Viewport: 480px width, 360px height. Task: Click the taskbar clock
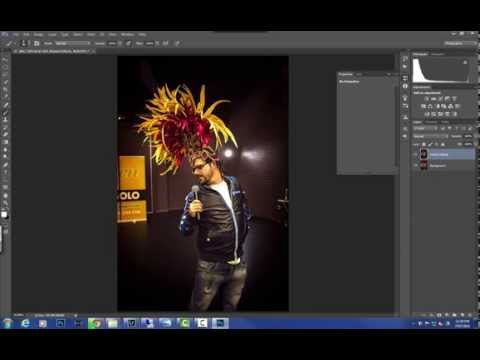463,323
